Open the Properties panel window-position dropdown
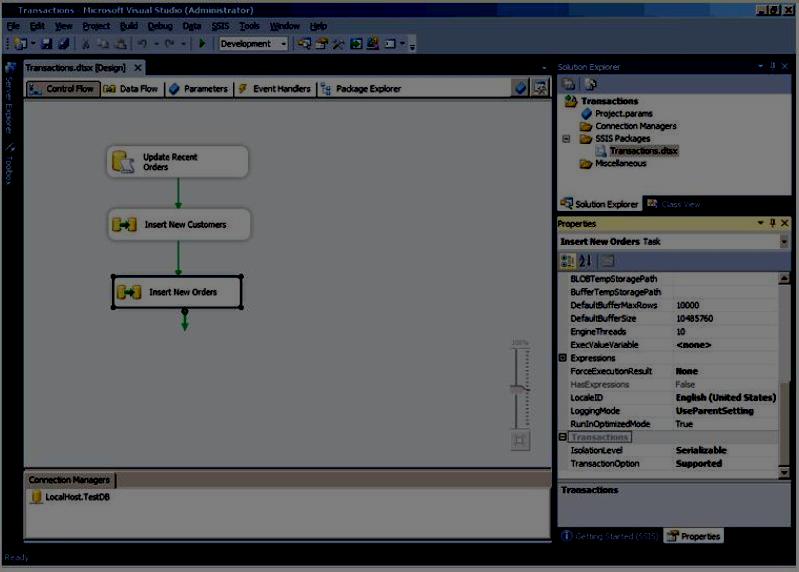Screen dimensions: 799x572 760,223
